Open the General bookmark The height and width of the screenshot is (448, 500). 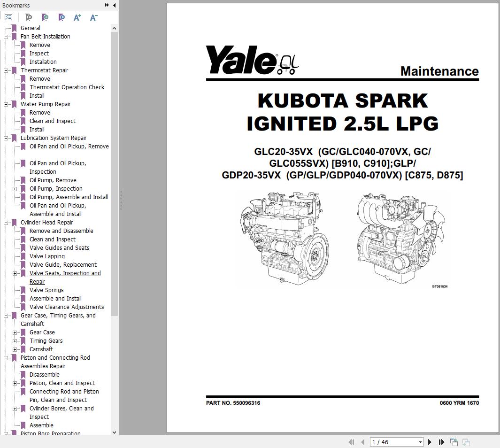point(31,28)
